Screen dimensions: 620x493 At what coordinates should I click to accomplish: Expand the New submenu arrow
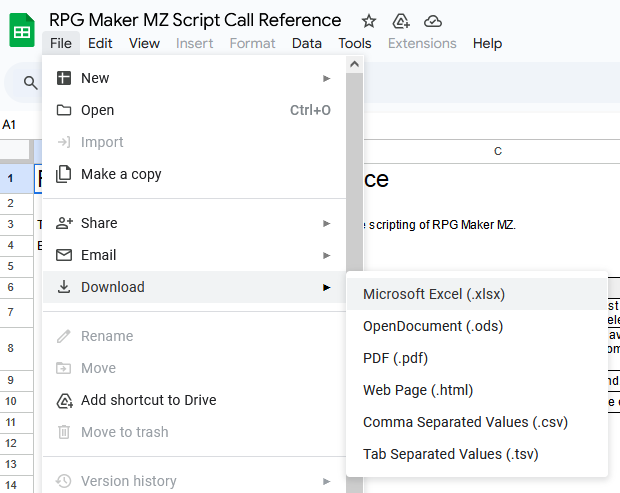point(326,78)
